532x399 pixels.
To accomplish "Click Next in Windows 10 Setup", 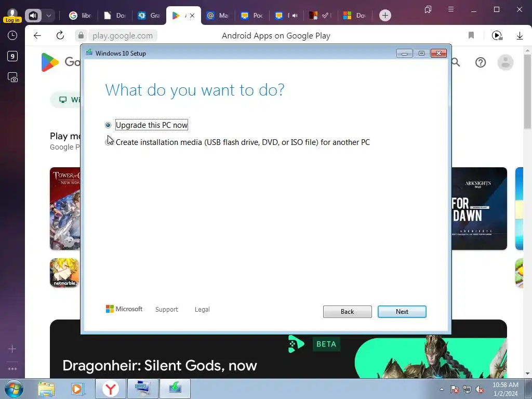I will click(x=402, y=312).
